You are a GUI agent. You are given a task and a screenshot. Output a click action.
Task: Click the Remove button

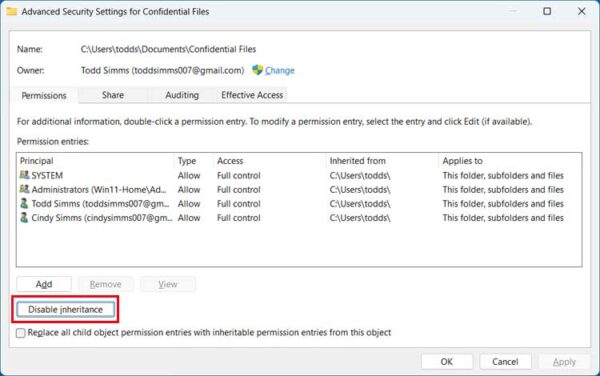point(106,284)
